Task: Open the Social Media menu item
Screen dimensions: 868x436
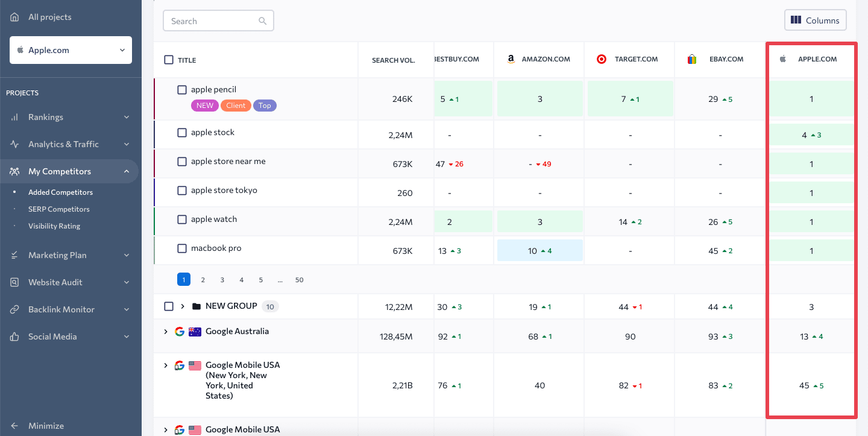Action: tap(69, 336)
